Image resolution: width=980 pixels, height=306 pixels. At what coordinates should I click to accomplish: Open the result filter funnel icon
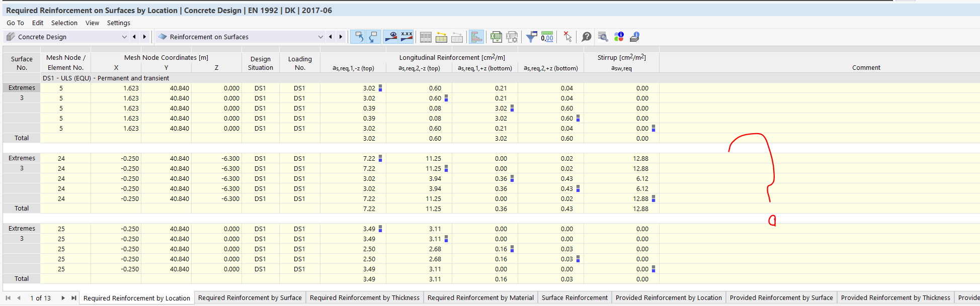(531, 37)
